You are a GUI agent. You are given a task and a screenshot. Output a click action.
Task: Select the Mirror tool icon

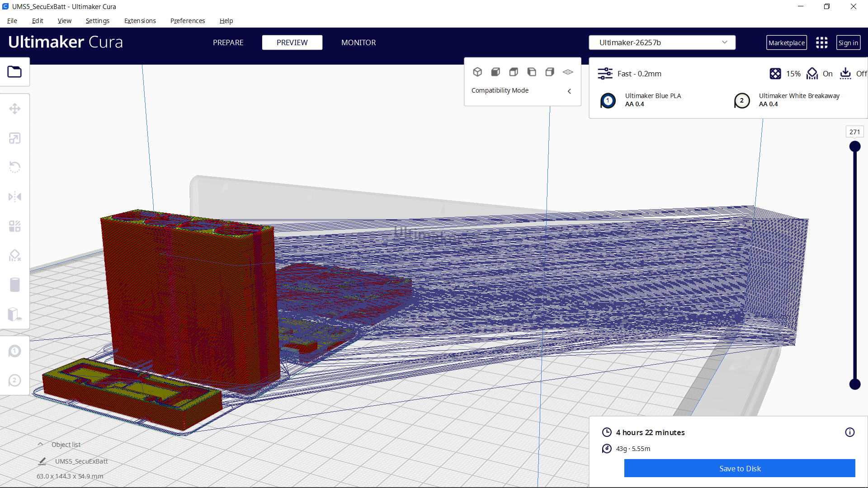[x=14, y=197]
